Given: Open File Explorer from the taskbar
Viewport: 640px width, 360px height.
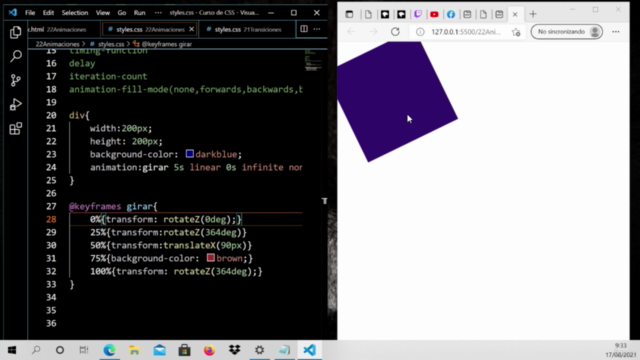Looking at the screenshot, I should coord(134,350).
